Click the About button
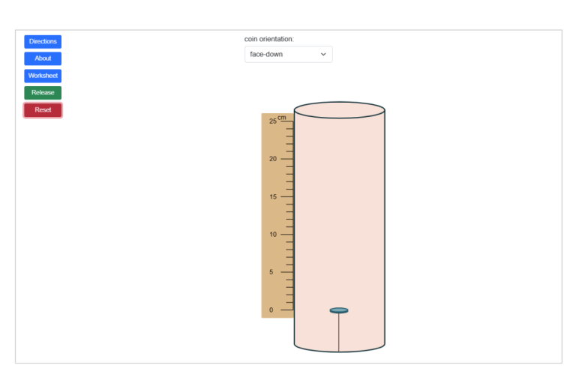This screenshot has height=392, width=576. coord(43,58)
